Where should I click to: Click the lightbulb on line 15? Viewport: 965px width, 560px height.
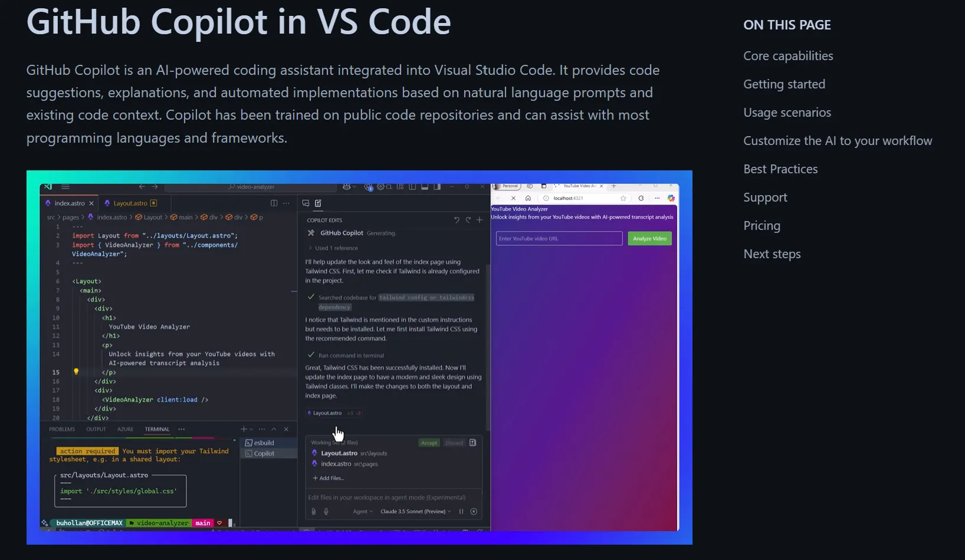tap(75, 372)
